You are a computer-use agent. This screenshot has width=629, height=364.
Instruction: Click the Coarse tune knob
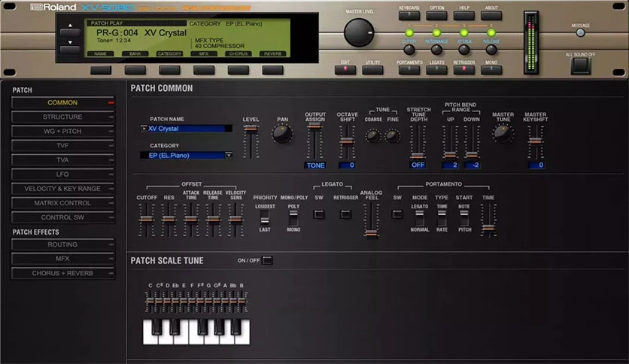373,136
